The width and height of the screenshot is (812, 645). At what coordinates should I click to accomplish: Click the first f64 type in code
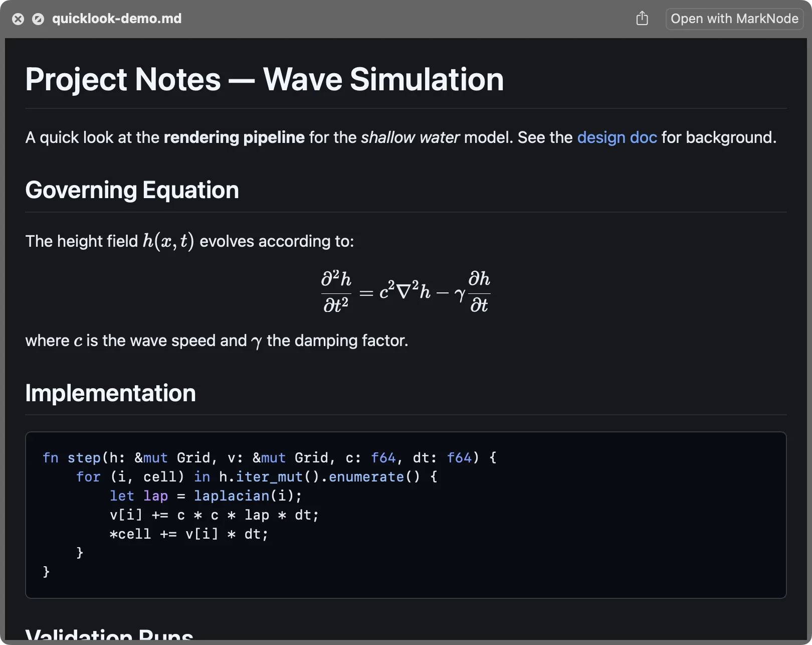tap(383, 458)
